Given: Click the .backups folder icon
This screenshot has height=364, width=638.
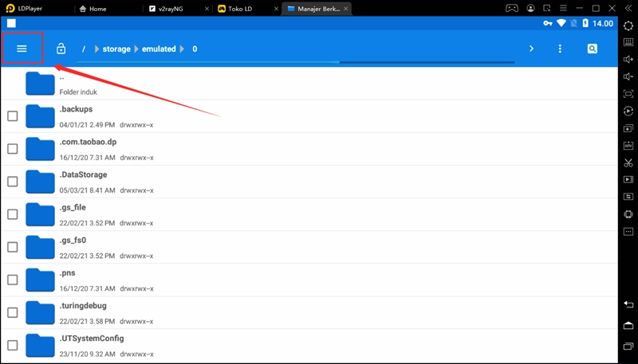Looking at the screenshot, I should pyautogui.click(x=40, y=116).
